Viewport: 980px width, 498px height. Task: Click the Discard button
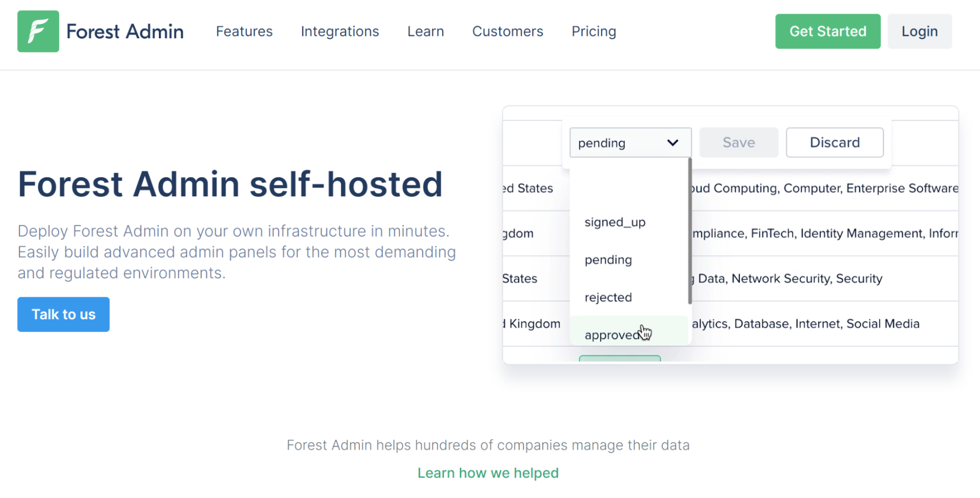click(834, 142)
